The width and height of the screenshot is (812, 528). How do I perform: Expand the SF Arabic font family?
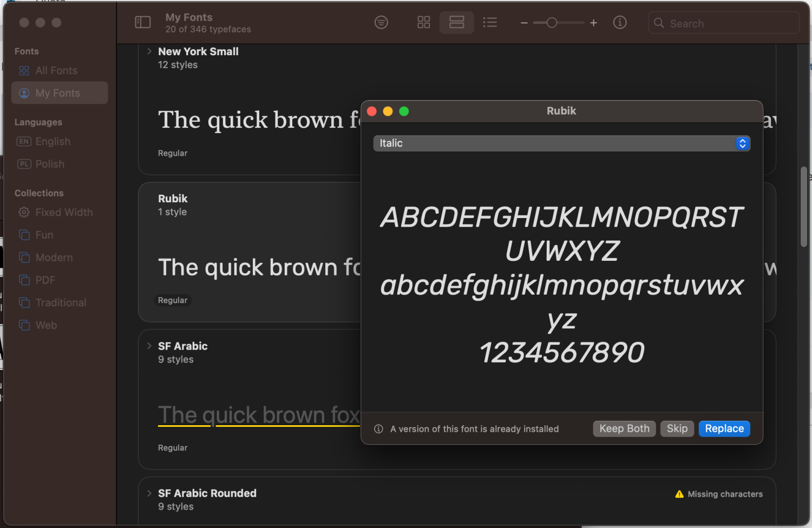pyautogui.click(x=149, y=346)
